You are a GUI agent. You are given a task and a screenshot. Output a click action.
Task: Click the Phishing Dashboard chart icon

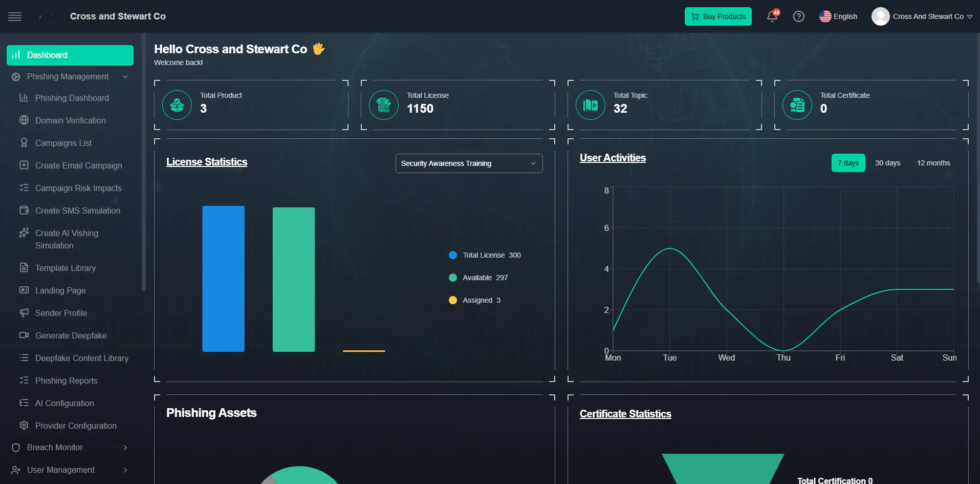tap(24, 98)
